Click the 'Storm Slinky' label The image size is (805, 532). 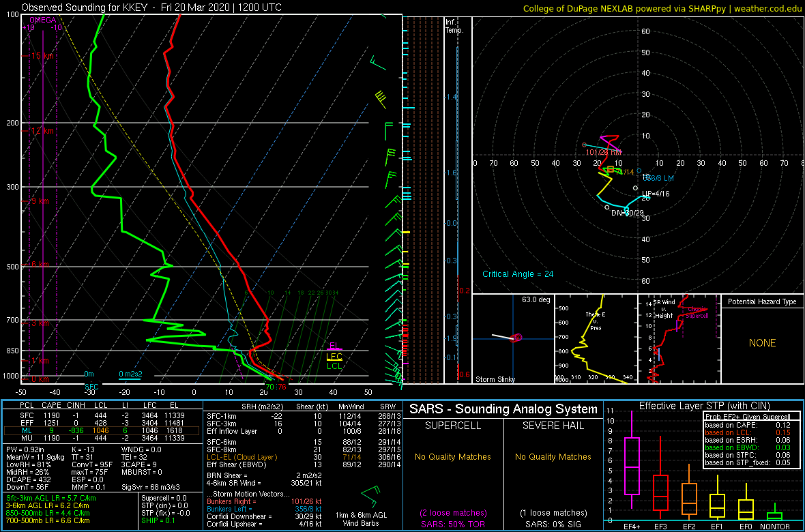(x=495, y=379)
